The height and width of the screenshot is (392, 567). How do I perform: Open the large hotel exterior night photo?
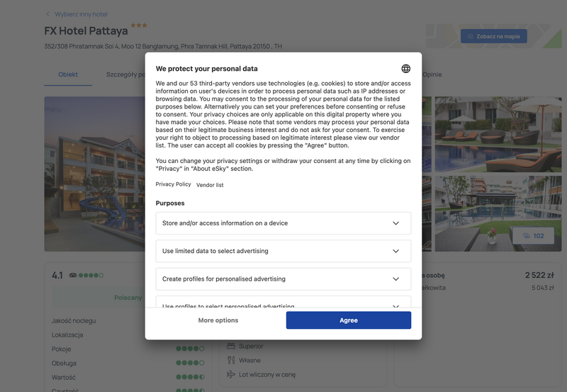[95, 174]
